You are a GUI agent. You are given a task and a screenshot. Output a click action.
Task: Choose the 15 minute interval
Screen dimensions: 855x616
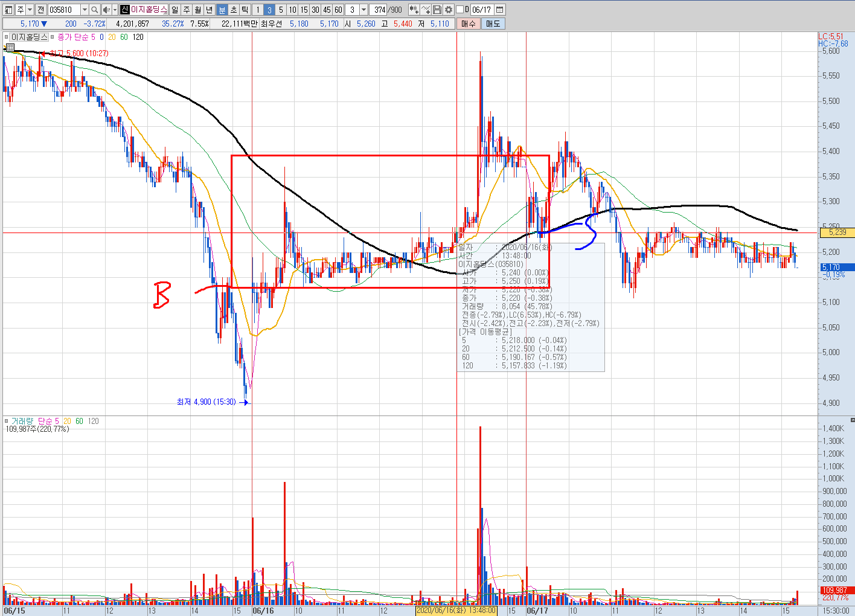click(x=304, y=10)
